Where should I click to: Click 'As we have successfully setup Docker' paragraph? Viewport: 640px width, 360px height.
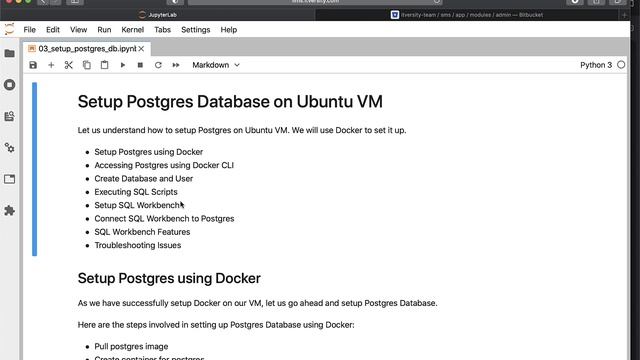(x=257, y=303)
